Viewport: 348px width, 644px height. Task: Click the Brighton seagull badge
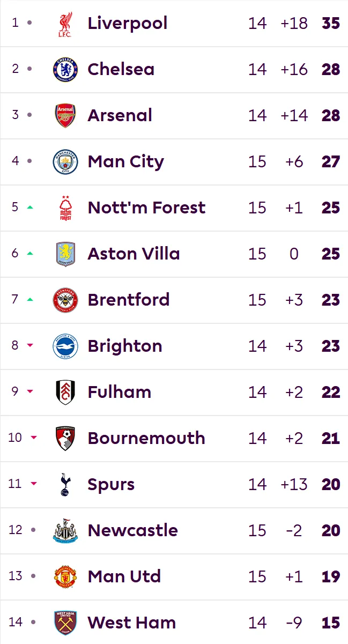[65, 346]
